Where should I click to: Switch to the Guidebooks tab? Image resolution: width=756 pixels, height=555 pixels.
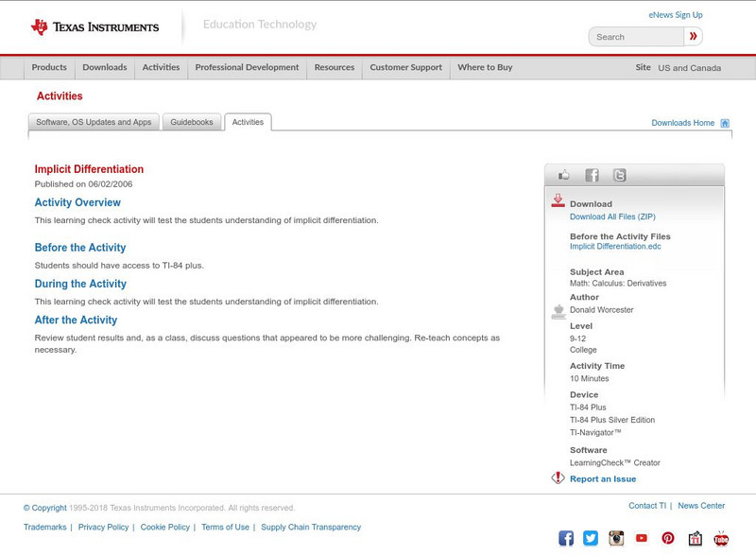click(192, 122)
